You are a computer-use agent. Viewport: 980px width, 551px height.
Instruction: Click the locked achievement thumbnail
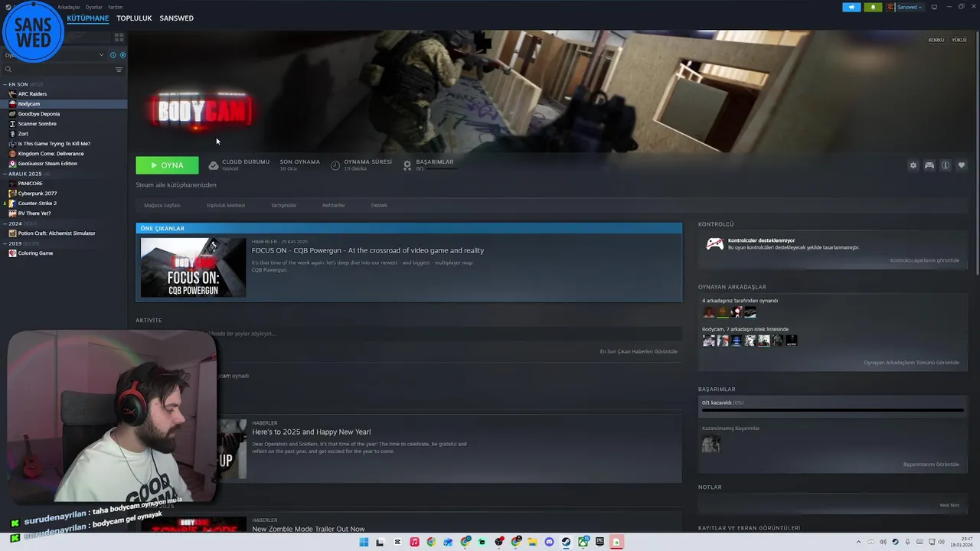pyautogui.click(x=710, y=444)
